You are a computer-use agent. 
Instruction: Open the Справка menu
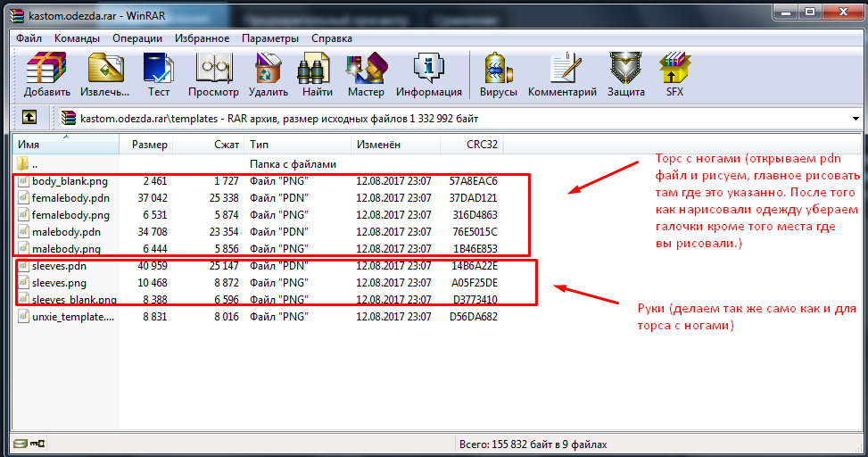(x=332, y=38)
